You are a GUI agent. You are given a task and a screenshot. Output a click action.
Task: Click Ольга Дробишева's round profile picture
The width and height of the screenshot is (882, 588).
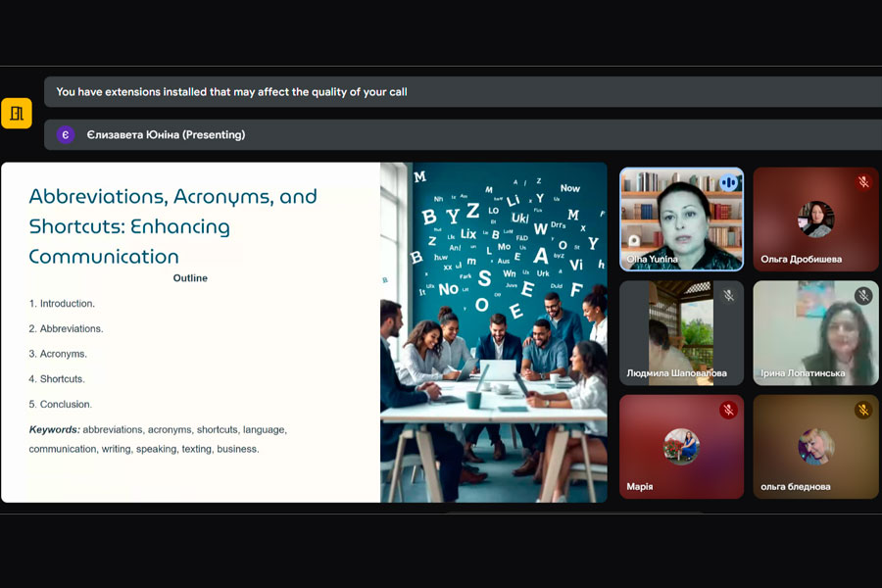pyautogui.click(x=815, y=220)
